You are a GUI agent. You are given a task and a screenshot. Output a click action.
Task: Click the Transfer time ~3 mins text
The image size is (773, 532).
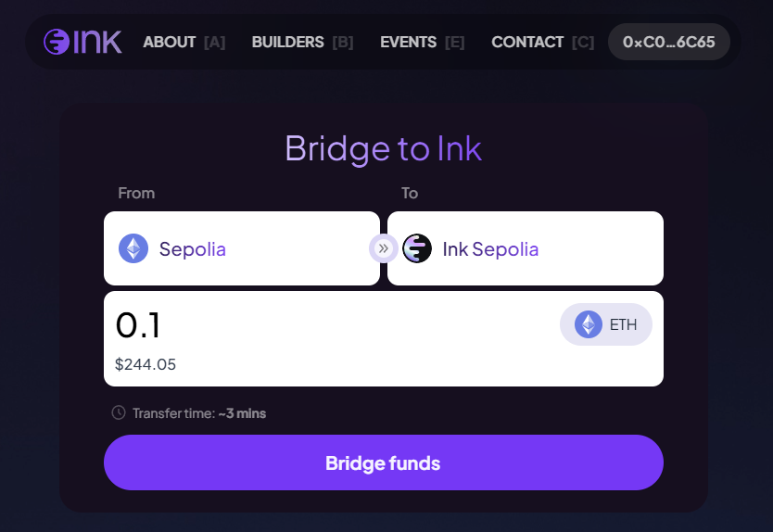pos(199,413)
